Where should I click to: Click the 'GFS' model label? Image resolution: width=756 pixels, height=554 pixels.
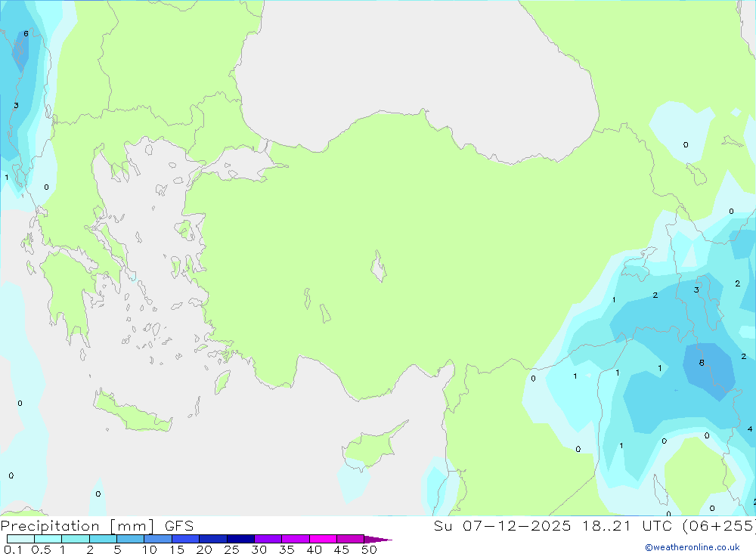179,526
